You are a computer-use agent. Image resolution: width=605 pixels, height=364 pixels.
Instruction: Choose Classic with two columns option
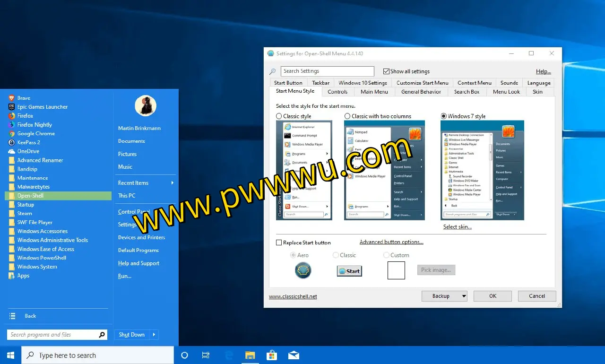(347, 116)
